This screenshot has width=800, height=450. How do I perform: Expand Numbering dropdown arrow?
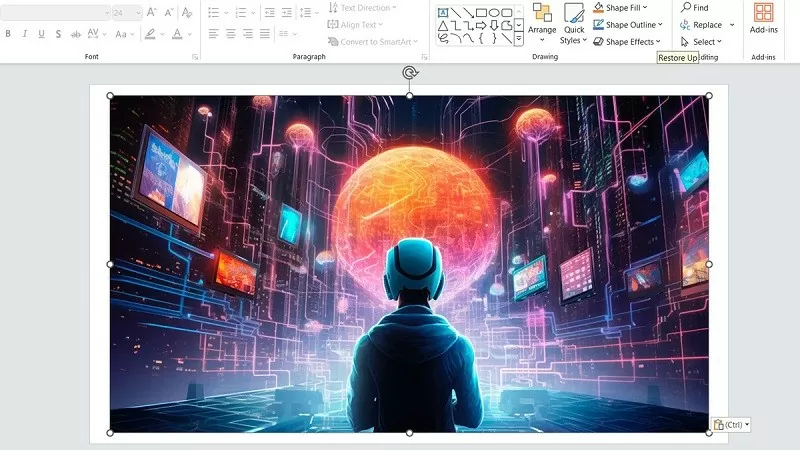253,13
